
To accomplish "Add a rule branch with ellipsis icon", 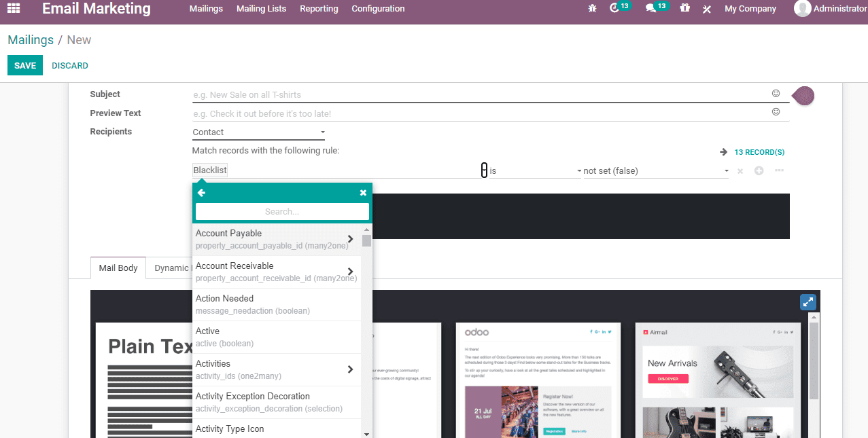I will (x=779, y=170).
